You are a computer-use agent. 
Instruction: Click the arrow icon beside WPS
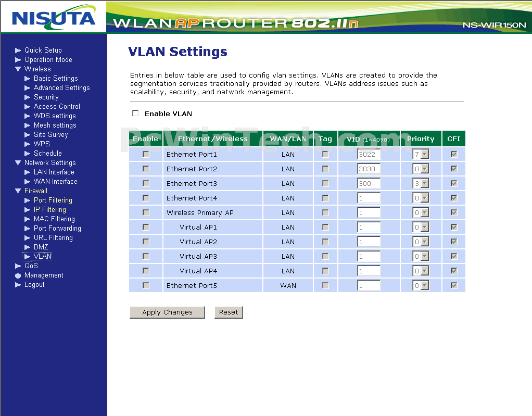28,144
